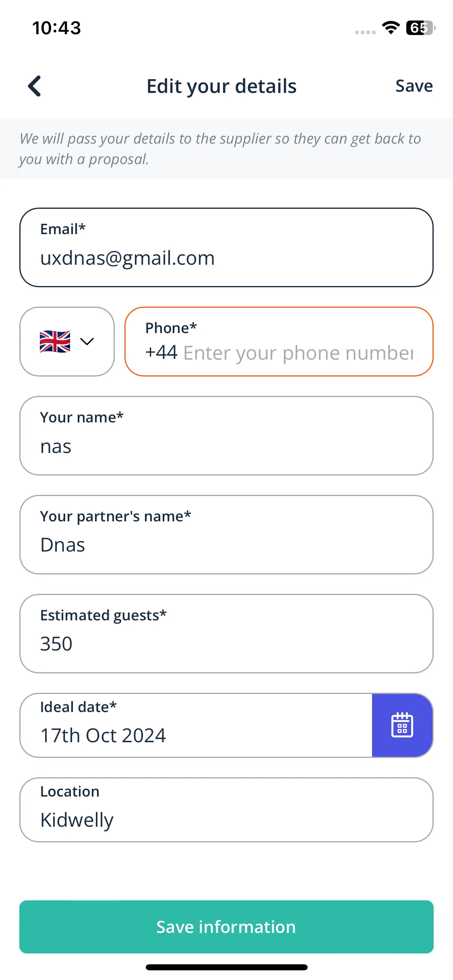Viewport: 453px width, 980px height.
Task: Go back using the left chevron arrow
Action: (35, 86)
